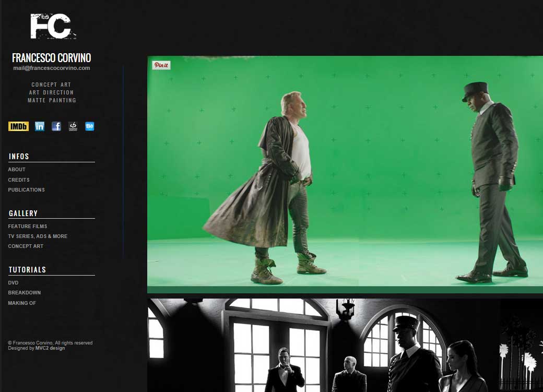The height and width of the screenshot is (392, 543).
Task: Open the Publications link
Action: click(x=26, y=190)
